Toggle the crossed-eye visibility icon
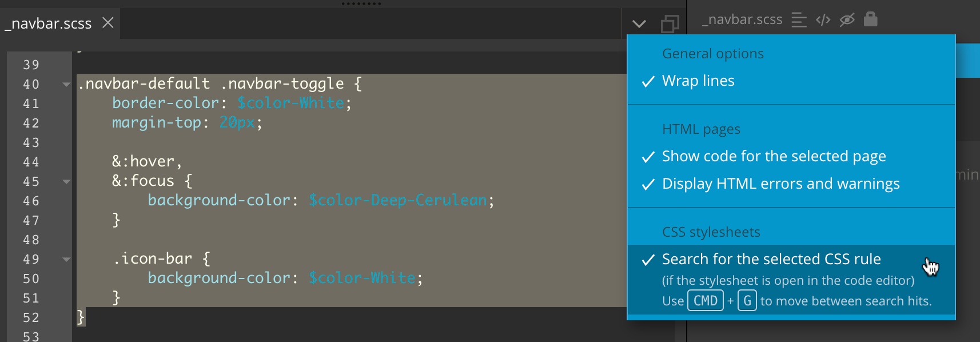This screenshot has height=342, width=980. click(847, 20)
